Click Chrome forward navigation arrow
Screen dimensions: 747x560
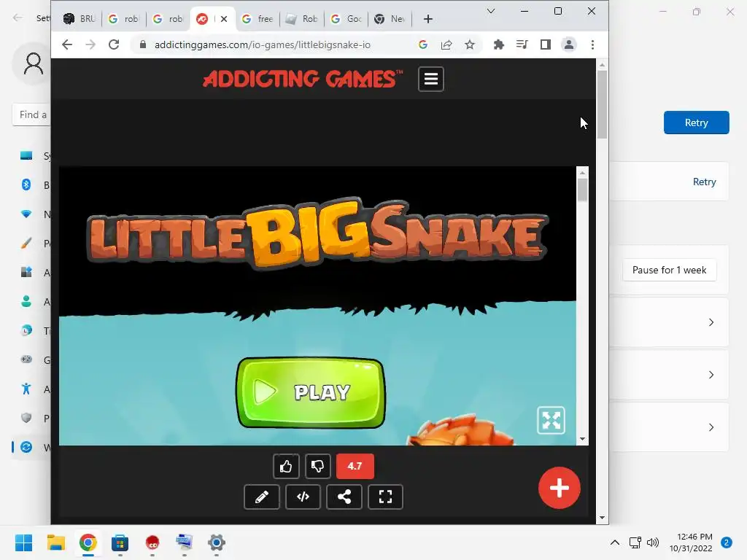tap(90, 44)
